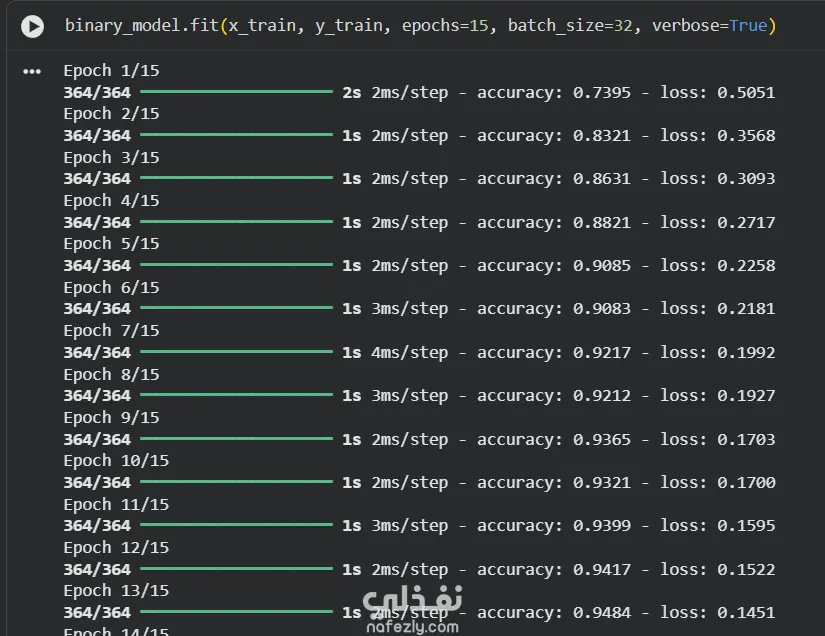Click loss value 0.1927
This screenshot has height=636, width=825.
point(746,396)
